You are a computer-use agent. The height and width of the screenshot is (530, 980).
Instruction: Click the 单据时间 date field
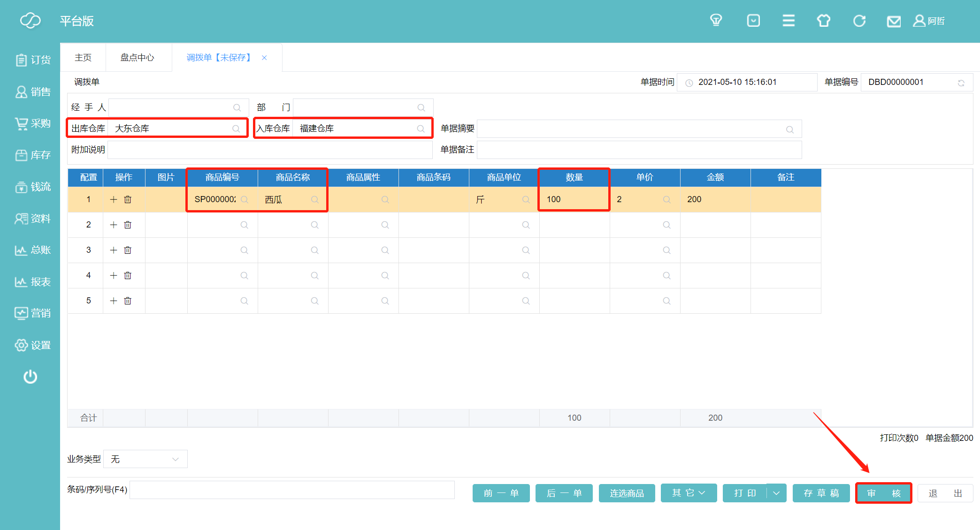(x=747, y=82)
